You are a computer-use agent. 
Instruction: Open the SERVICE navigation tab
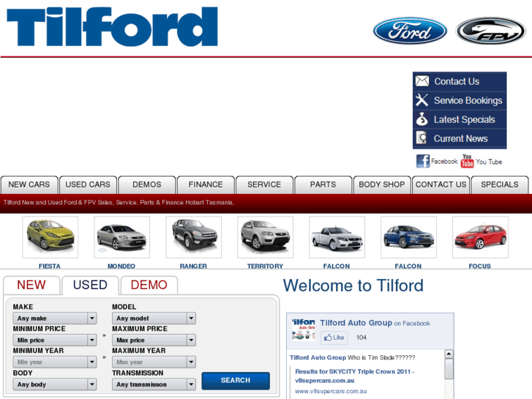coord(264,184)
